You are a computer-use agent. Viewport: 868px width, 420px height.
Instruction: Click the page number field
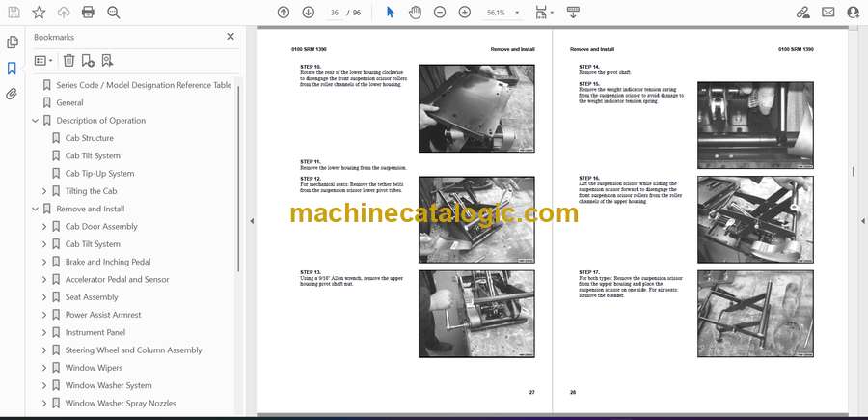[335, 13]
